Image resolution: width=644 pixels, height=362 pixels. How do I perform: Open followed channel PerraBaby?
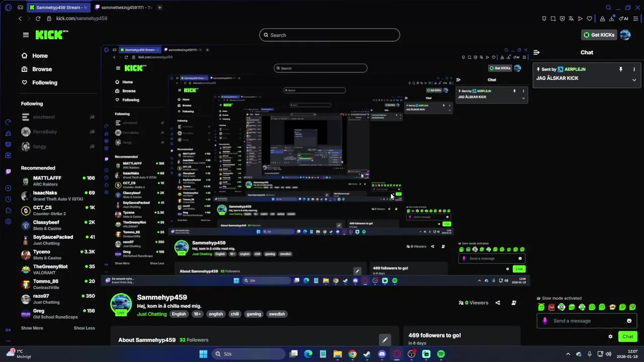pyautogui.click(x=58, y=132)
